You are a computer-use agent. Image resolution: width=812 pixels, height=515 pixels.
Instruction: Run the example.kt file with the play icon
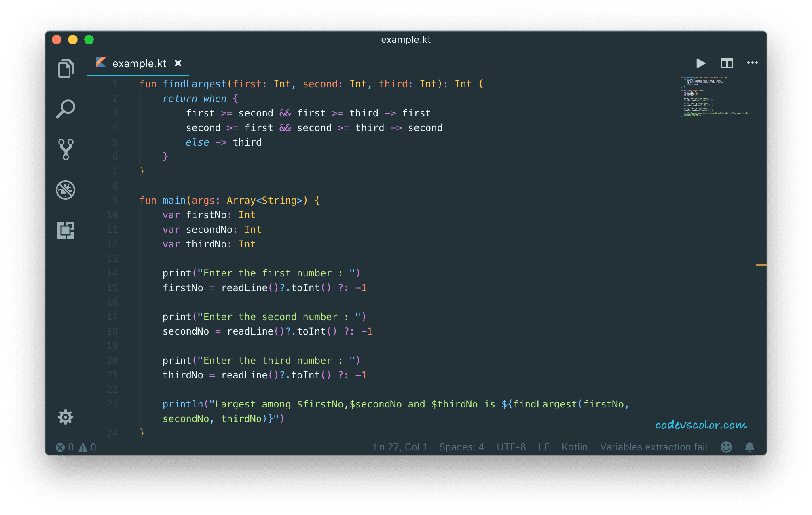coord(701,63)
